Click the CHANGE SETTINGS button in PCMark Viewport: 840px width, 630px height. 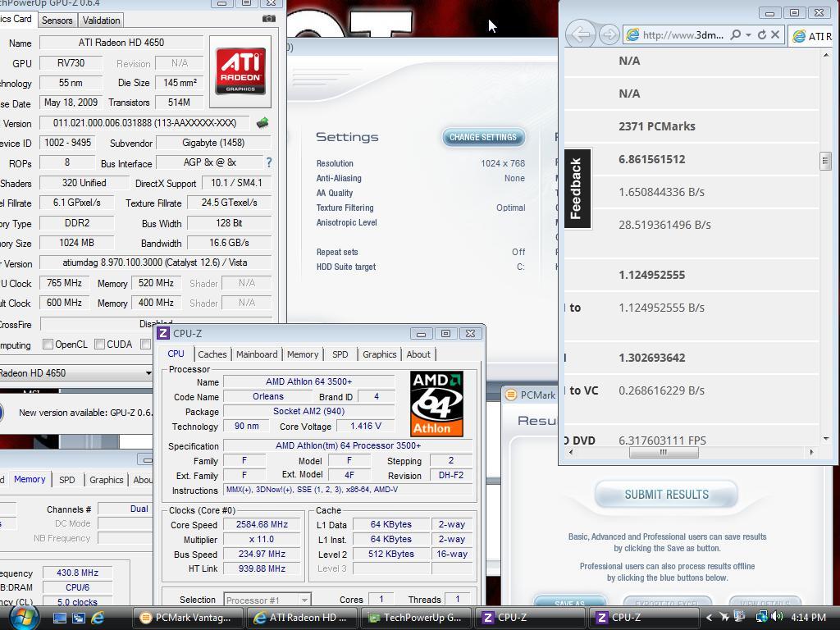pos(483,137)
